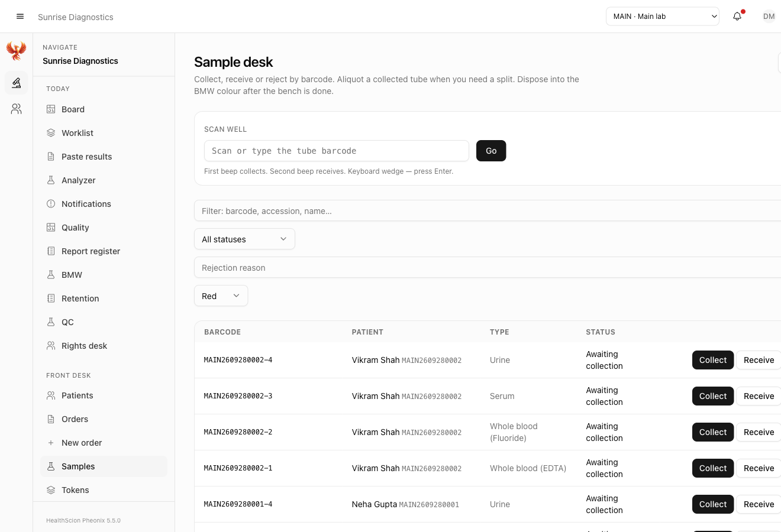
Task: Click the Report register icon
Action: [x=51, y=251]
